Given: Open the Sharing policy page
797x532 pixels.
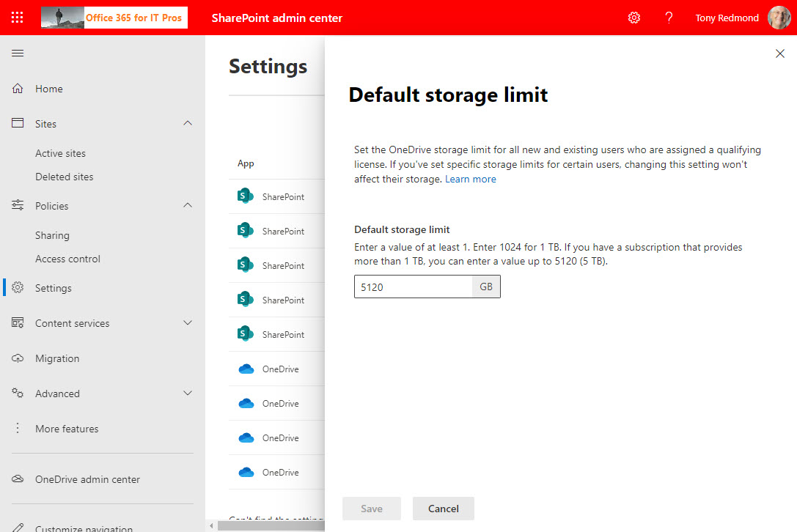Looking at the screenshot, I should pos(52,236).
